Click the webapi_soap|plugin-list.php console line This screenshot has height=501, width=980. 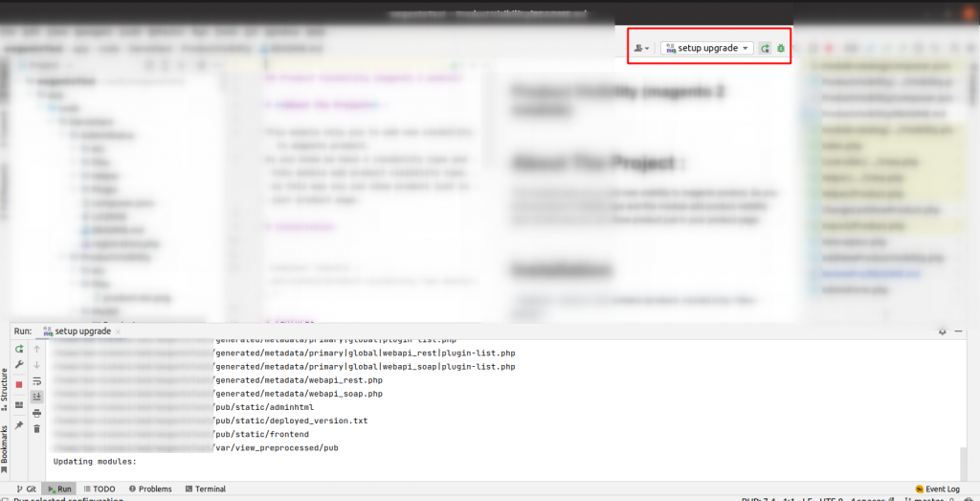point(365,367)
